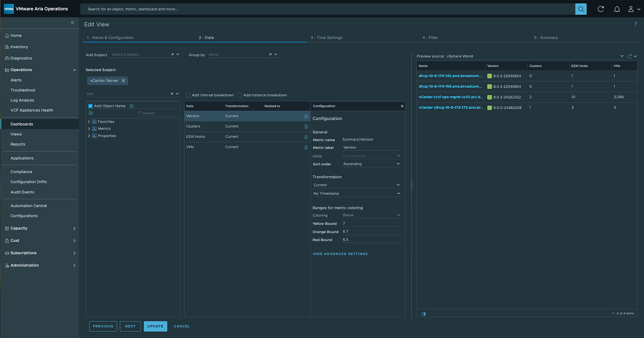Viewport: 644px width, 338px height.
Task: Go to the 3 - Time Settings tab
Action: click(x=326, y=38)
